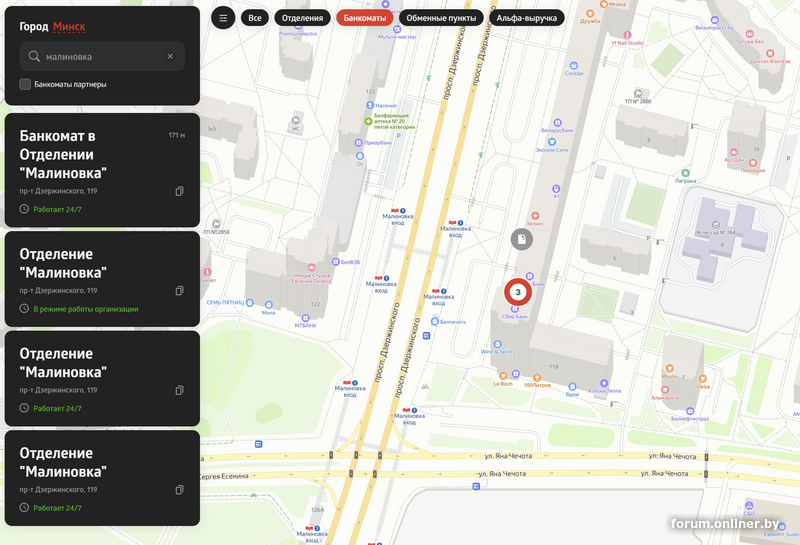The height and width of the screenshot is (545, 800).
Task: Switch to the "Отделения" tab
Action: 303,18
